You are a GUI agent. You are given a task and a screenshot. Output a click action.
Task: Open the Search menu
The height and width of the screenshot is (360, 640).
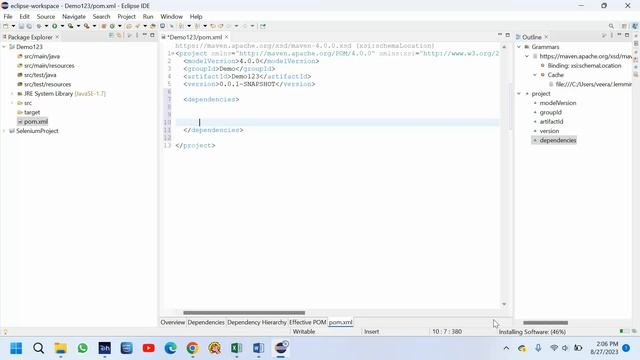coord(101,17)
